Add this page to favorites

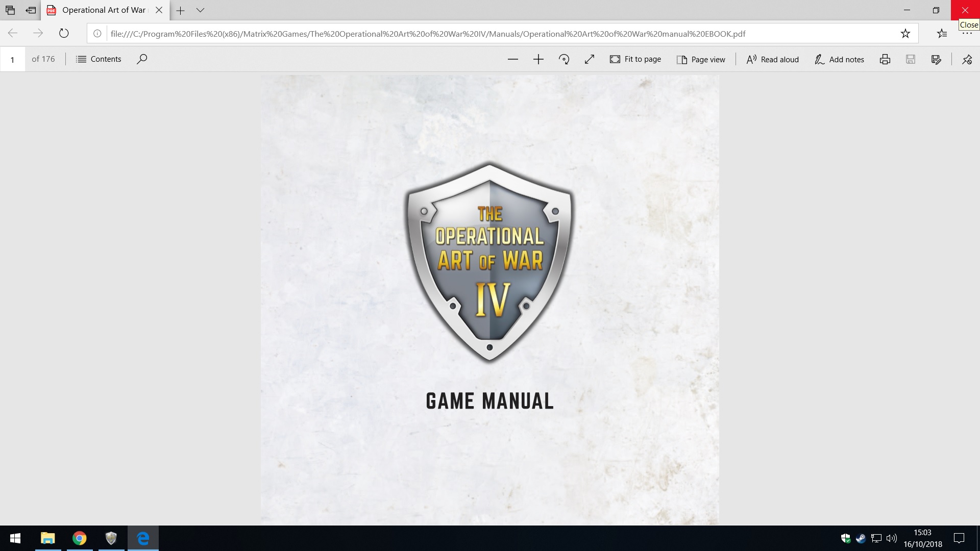point(905,34)
